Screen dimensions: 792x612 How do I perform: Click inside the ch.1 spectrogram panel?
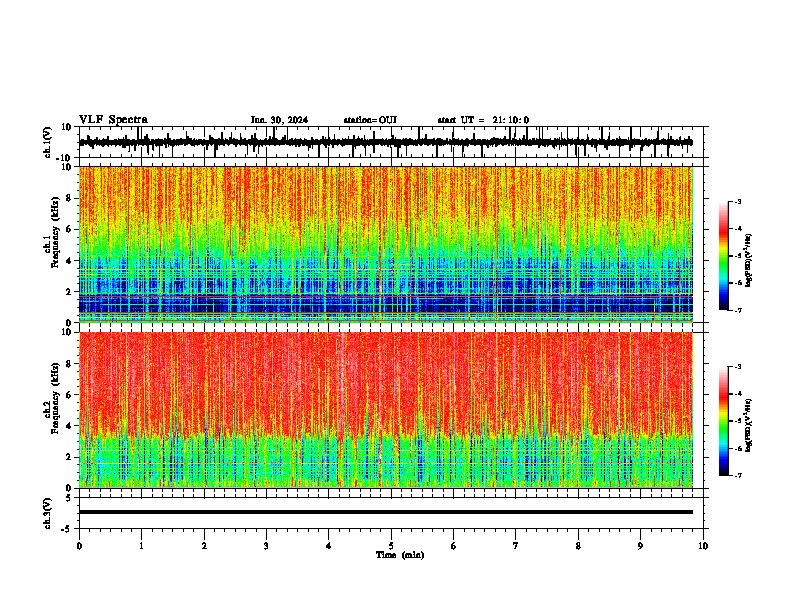tap(386, 244)
